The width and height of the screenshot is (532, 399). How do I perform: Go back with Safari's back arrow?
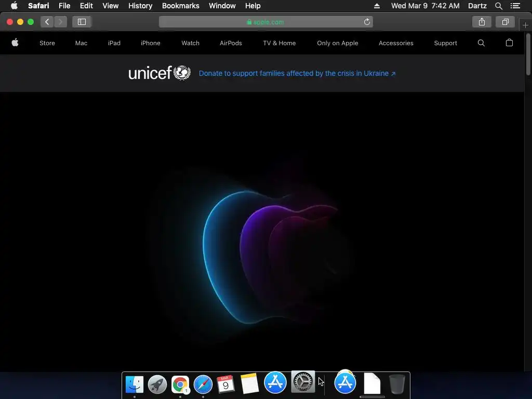(47, 22)
